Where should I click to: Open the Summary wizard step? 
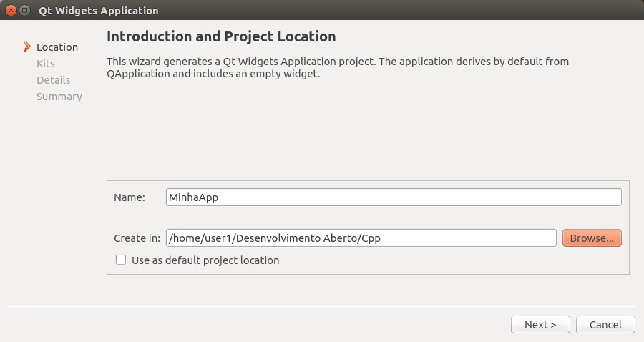(x=59, y=97)
